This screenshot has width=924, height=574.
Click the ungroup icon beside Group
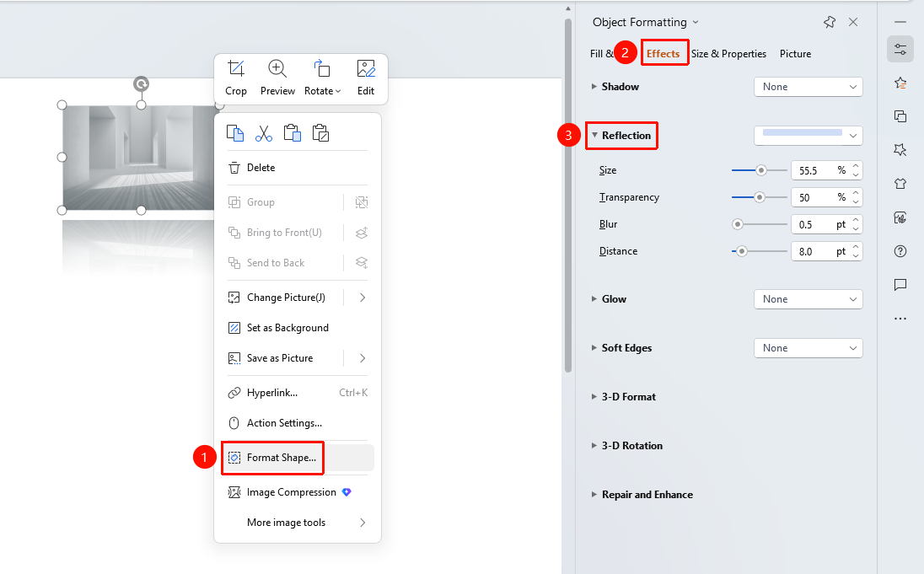tap(362, 202)
